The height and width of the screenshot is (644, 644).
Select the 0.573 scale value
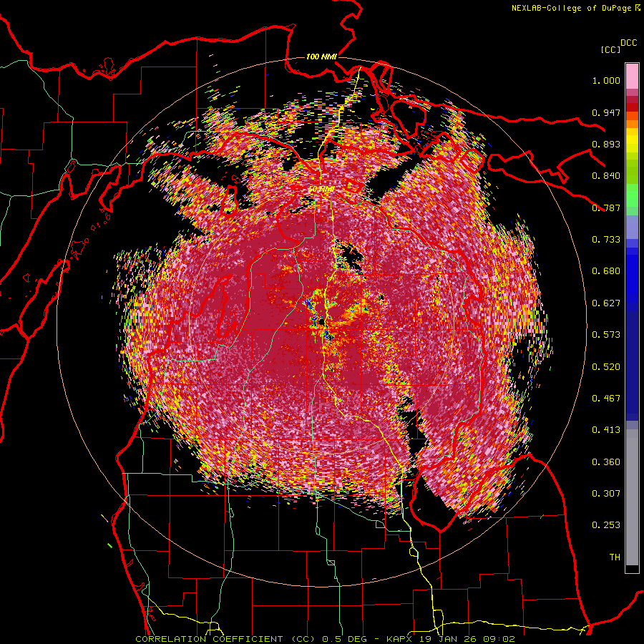coord(606,335)
